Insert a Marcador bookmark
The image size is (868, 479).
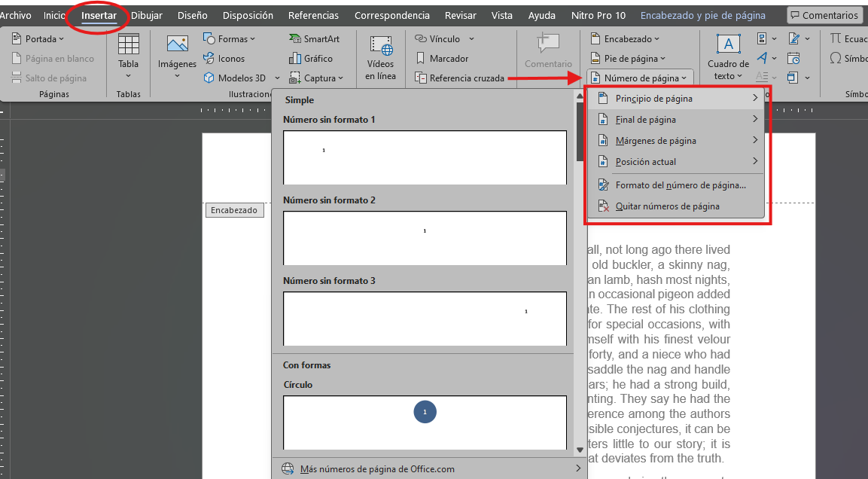pyautogui.click(x=442, y=58)
